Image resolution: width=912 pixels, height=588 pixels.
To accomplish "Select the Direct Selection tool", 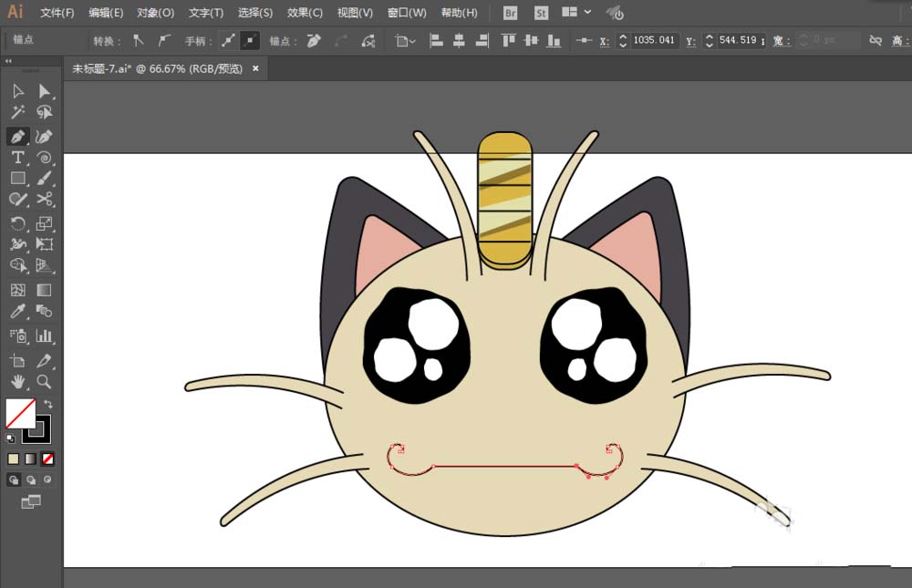I will tap(44, 91).
